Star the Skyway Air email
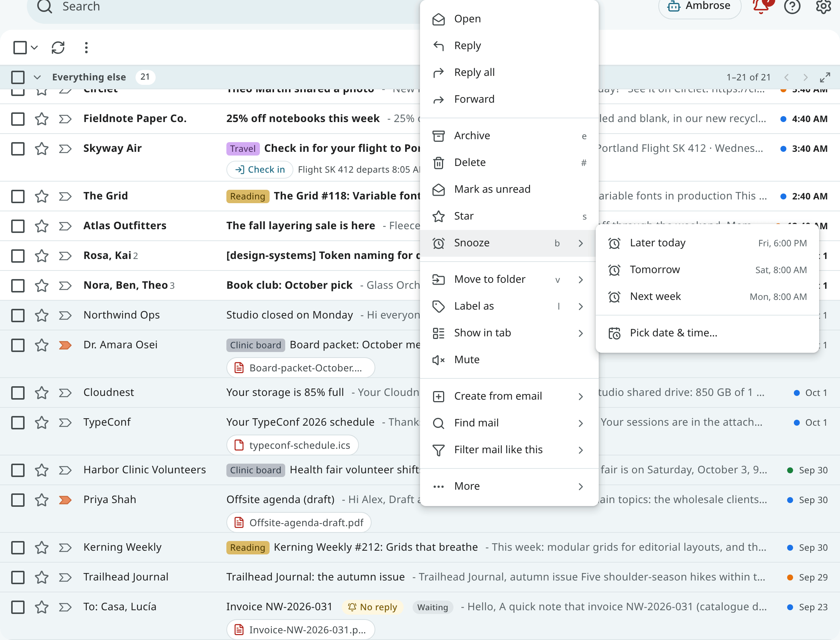 point(42,148)
